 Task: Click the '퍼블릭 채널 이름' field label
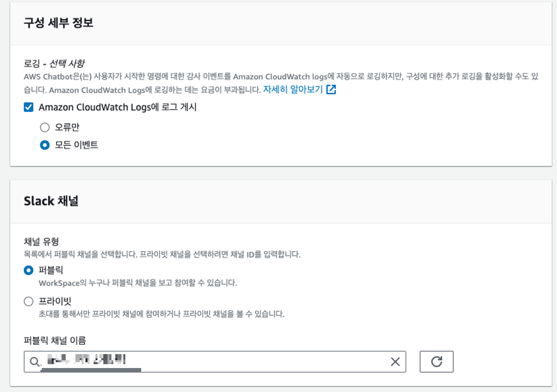click(x=55, y=340)
